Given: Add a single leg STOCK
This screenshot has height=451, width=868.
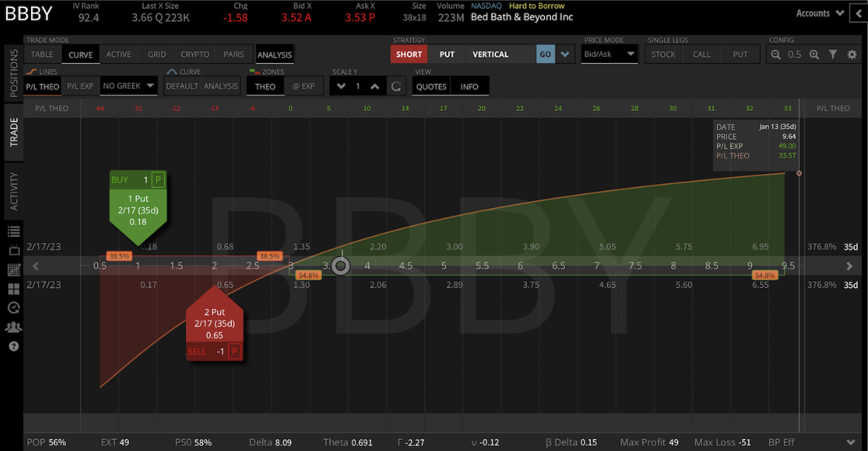Looking at the screenshot, I should tap(663, 54).
